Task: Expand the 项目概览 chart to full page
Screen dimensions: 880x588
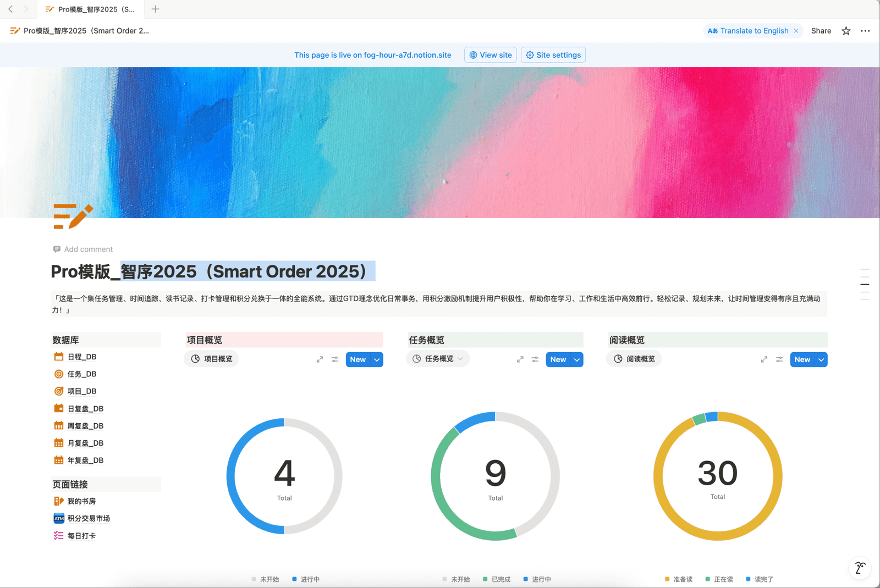Action: coord(320,359)
